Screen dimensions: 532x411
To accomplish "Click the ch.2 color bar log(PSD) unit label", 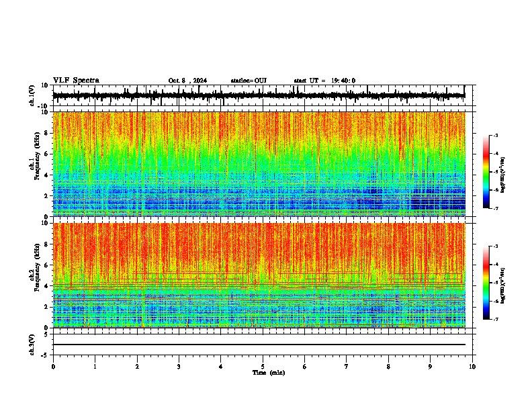I will point(503,286).
